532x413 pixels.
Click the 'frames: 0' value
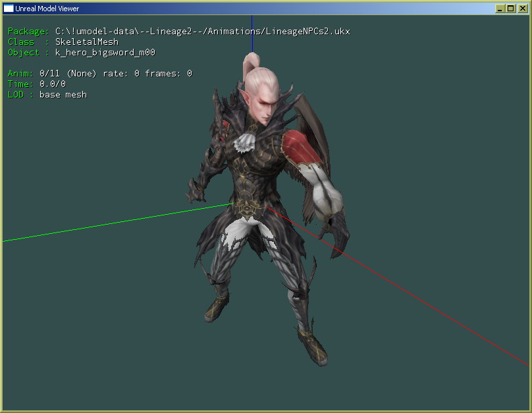169,74
